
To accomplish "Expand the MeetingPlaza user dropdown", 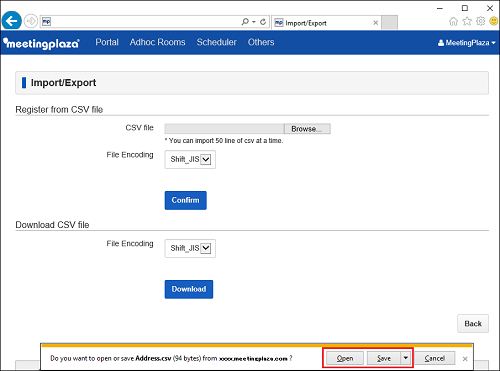I will 466,43.
